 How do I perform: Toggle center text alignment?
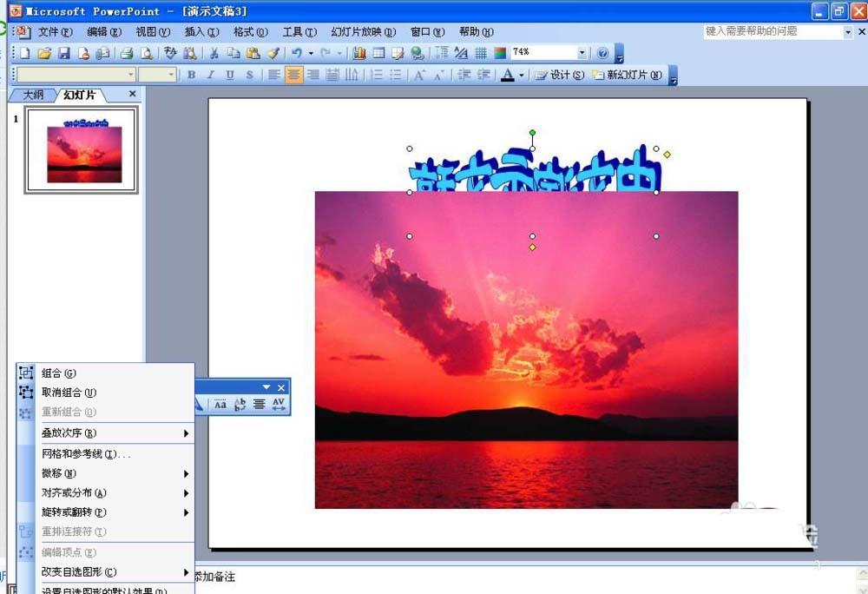coord(294,76)
